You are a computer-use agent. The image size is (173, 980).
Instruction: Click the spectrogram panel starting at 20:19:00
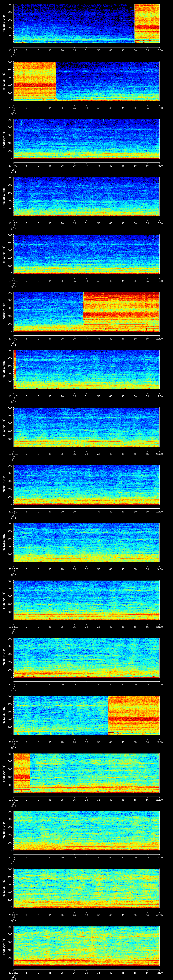[x=86, y=312]
